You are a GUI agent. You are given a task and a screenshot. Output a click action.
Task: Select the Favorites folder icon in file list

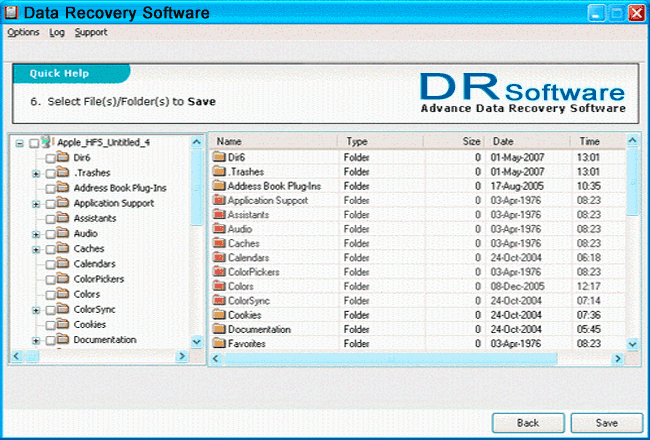220,344
